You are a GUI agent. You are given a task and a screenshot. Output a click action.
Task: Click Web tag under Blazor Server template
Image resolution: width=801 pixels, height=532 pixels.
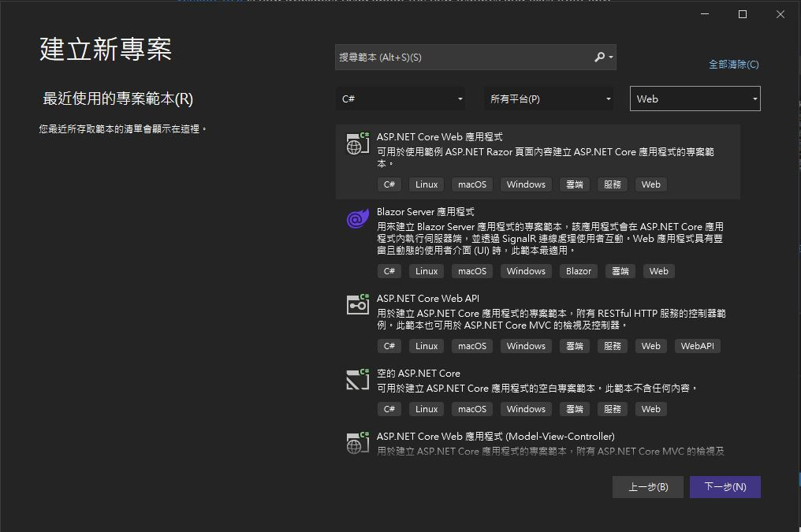pyautogui.click(x=658, y=271)
